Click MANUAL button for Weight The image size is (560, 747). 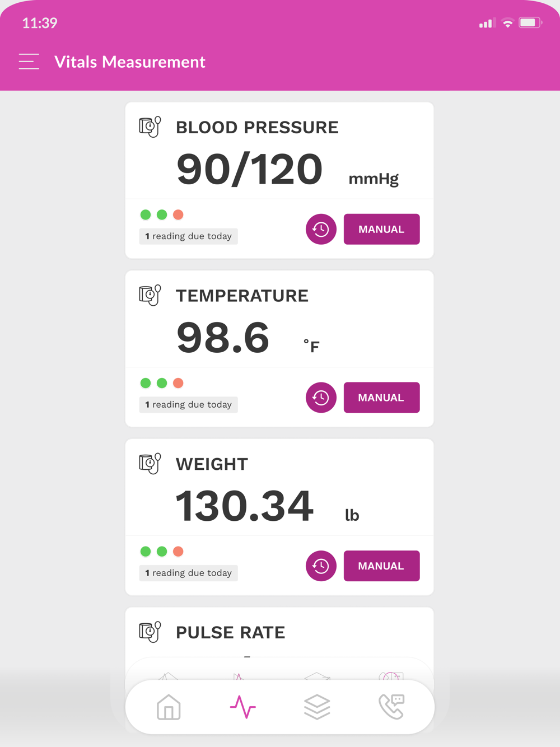tap(381, 566)
